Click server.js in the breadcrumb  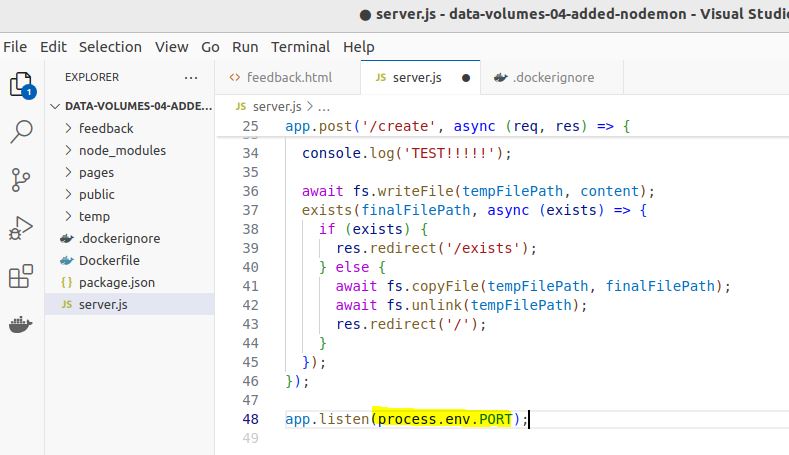point(277,105)
